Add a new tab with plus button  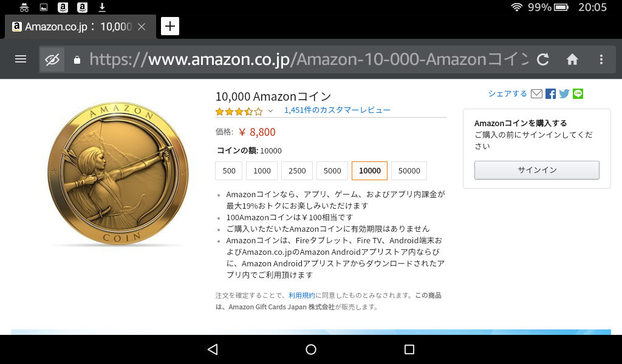(170, 26)
